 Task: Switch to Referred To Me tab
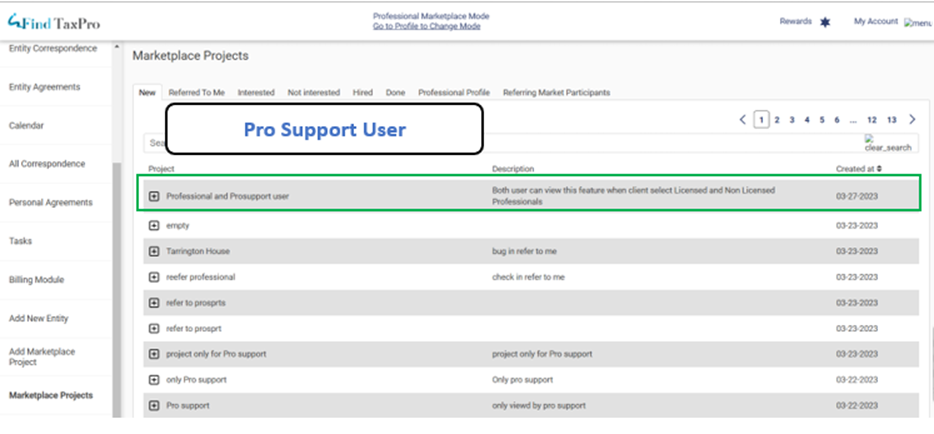coord(196,93)
